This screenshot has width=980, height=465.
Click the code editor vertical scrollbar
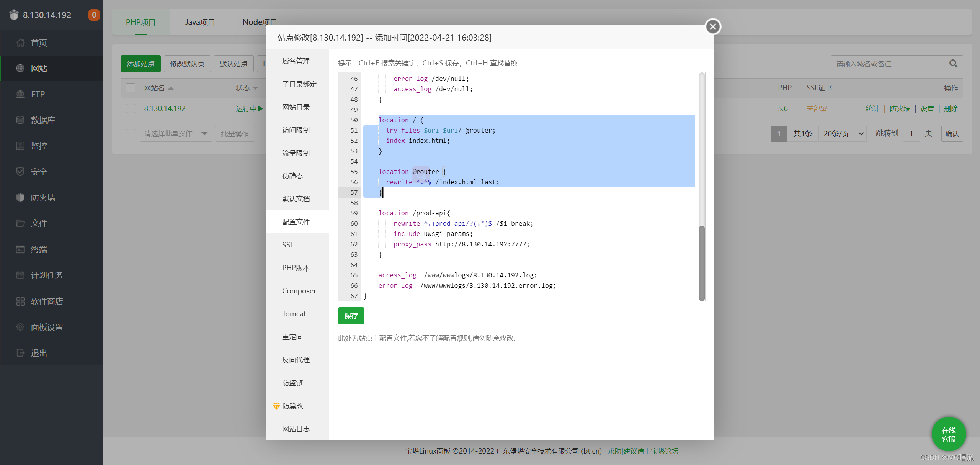(x=701, y=263)
